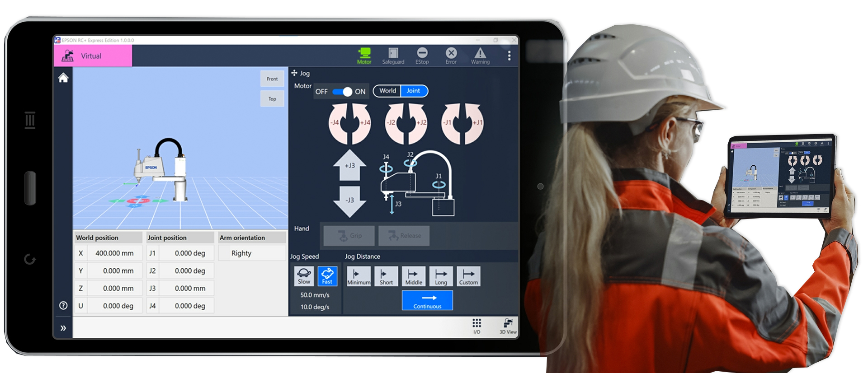This screenshot has width=868, height=373.
Task: Rotate joint with -J1 arrow
Action: pyautogui.click(x=449, y=123)
